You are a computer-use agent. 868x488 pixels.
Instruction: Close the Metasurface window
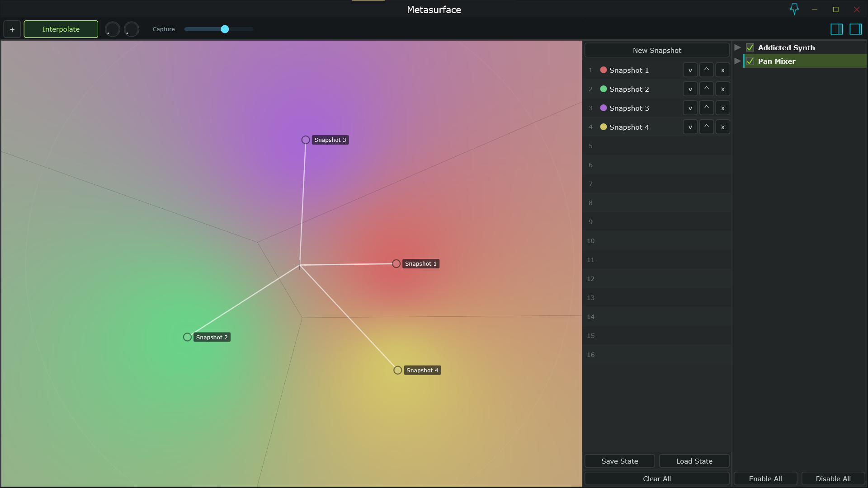coord(857,9)
